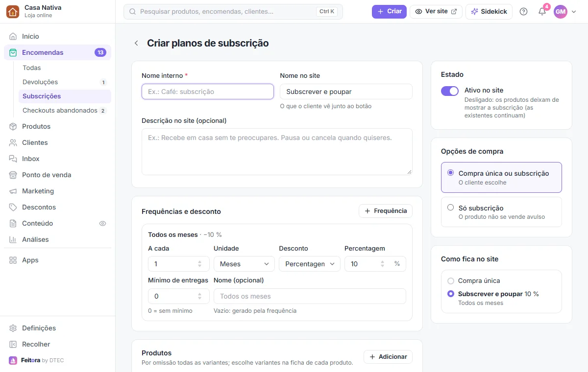Click the external link icon in Ver site
This screenshot has height=372, width=588.
(x=454, y=12)
